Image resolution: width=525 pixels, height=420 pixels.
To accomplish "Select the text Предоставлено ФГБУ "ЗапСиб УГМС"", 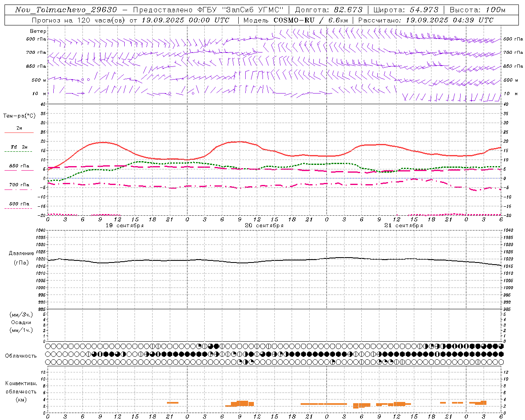I will pyautogui.click(x=208, y=10).
